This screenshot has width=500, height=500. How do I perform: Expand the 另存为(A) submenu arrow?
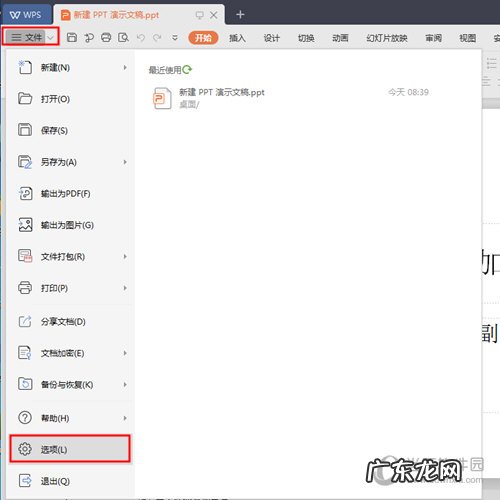(x=125, y=162)
